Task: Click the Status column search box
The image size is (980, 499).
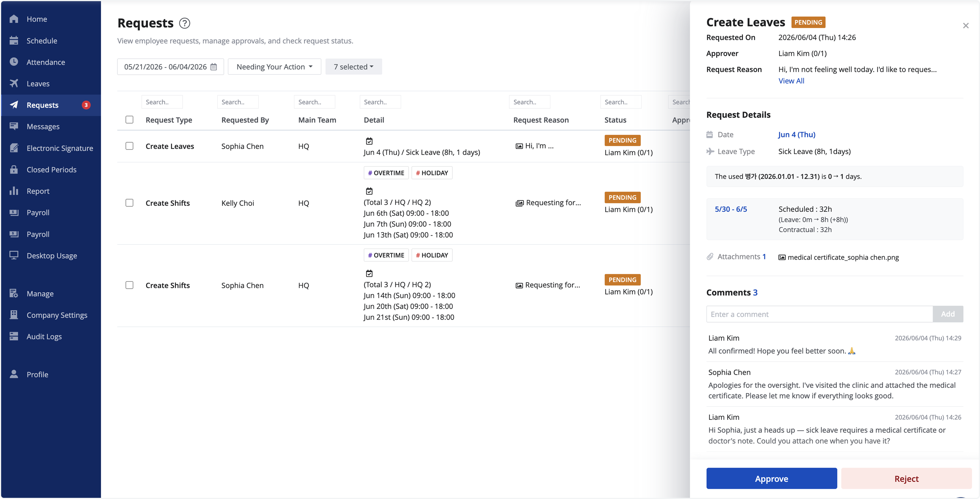Action: (621, 102)
